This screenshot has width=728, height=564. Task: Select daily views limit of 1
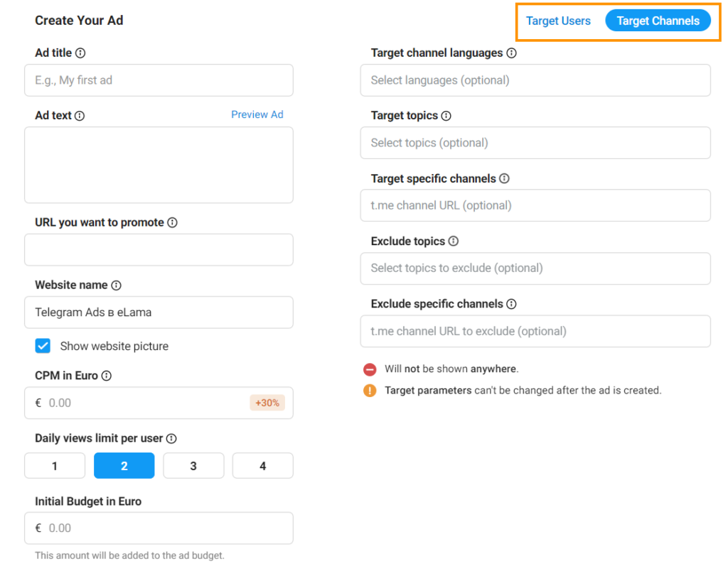pyautogui.click(x=54, y=465)
